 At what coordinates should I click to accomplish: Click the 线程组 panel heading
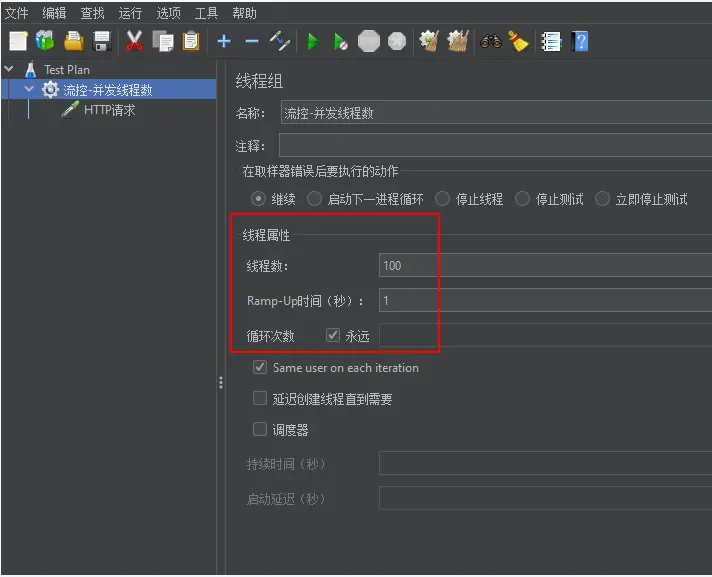pos(259,81)
